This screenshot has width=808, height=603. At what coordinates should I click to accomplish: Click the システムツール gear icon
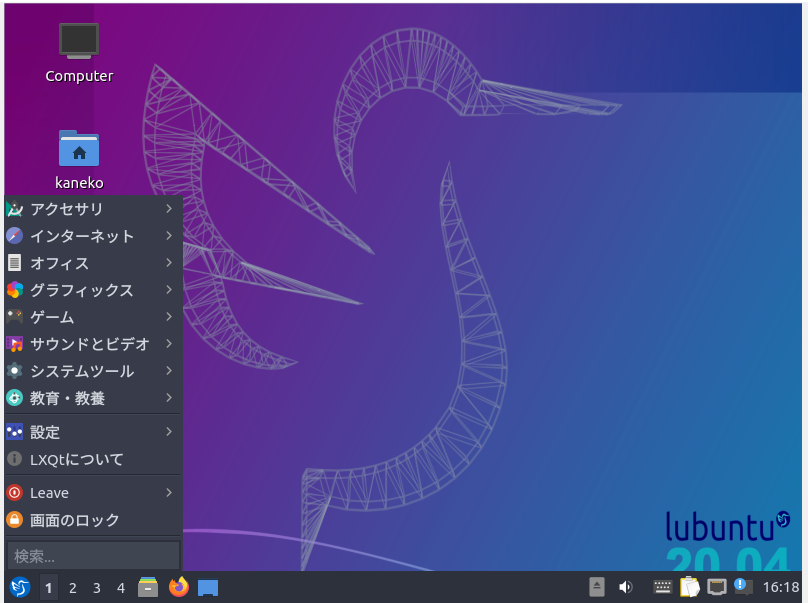click(14, 371)
